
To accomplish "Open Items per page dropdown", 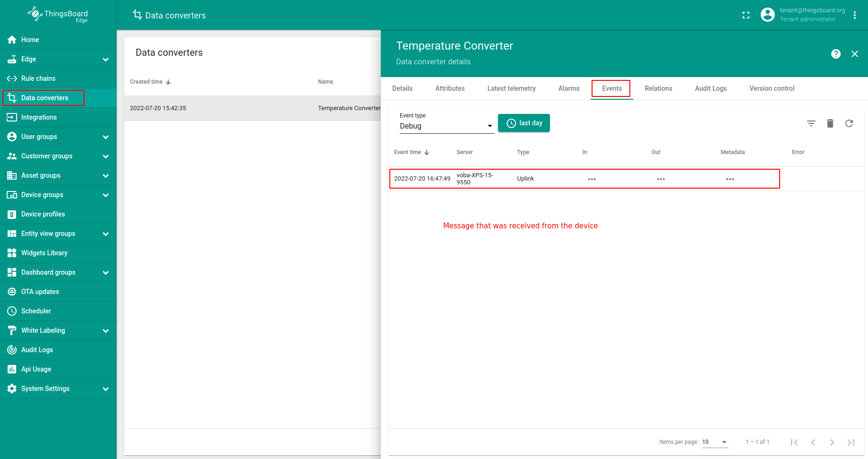I will coord(715,442).
